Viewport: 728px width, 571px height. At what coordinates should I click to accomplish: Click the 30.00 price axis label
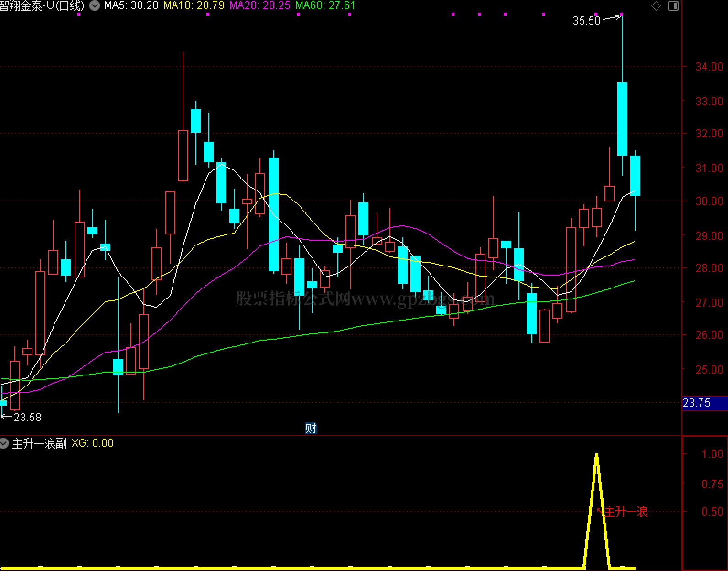[709, 201]
